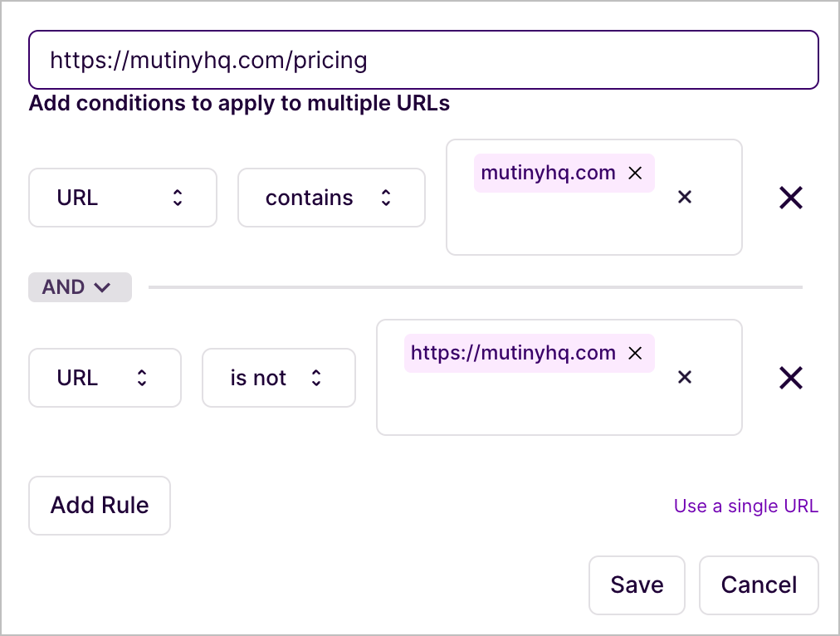Open the URL attribute dropdown in second rule
840x636 pixels.
coord(105,378)
